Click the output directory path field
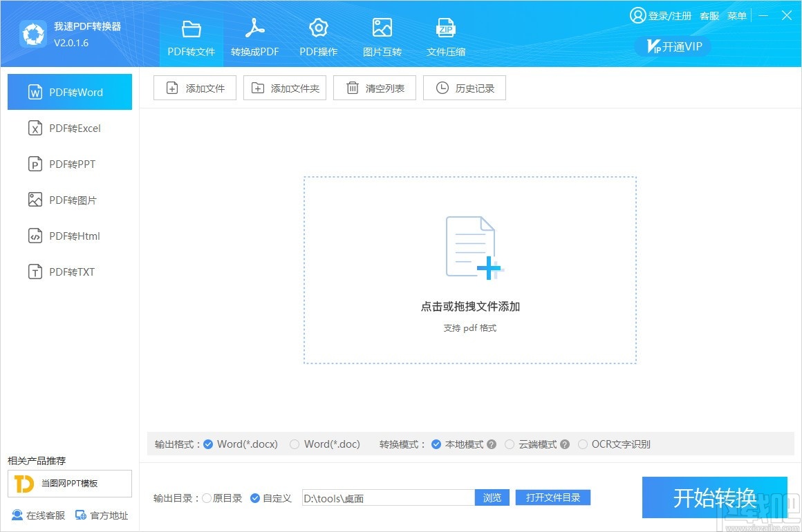 (x=387, y=497)
